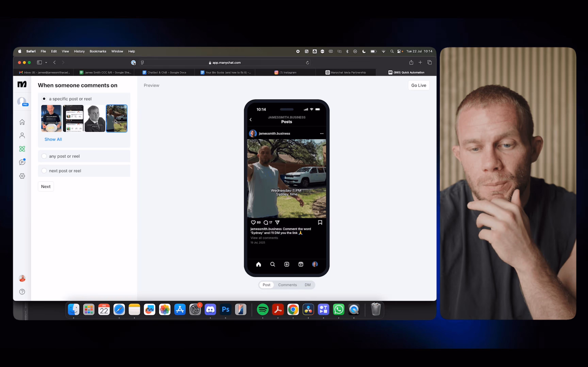Open Spotify from the Dock

coord(262,309)
